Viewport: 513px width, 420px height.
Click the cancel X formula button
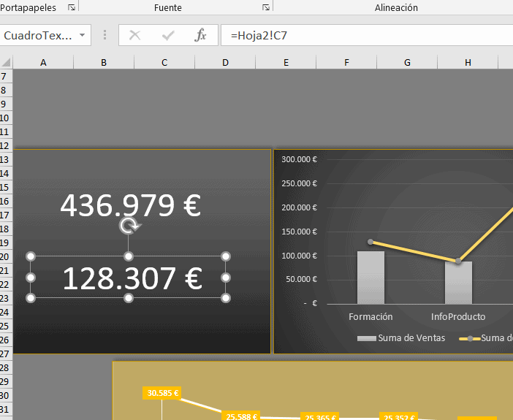pyautogui.click(x=134, y=35)
